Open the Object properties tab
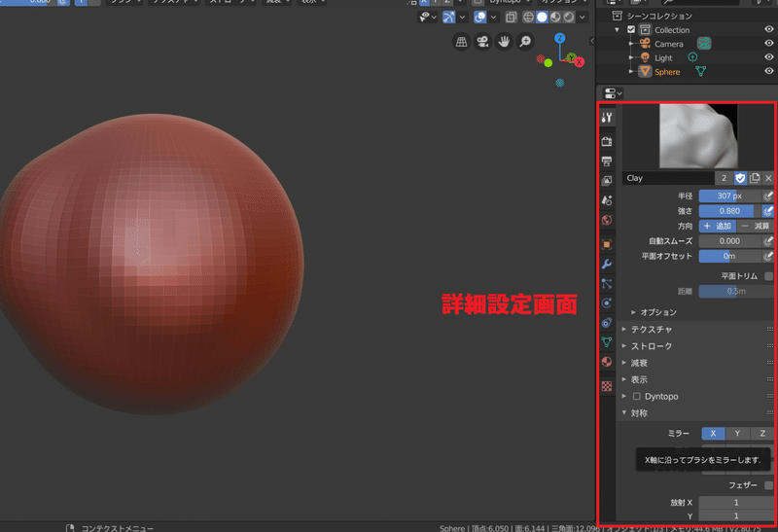Viewport: 778px width, 532px height. (607, 244)
